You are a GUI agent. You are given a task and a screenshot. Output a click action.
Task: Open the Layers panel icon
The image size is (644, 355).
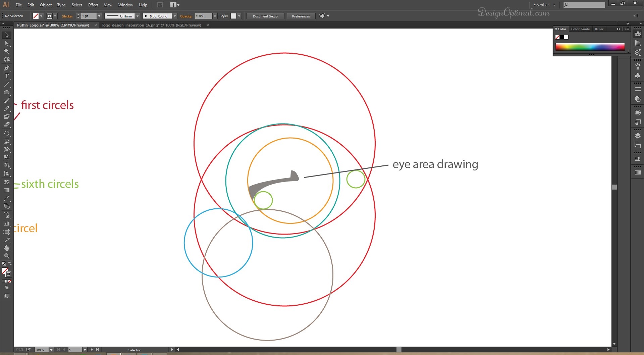click(x=638, y=136)
